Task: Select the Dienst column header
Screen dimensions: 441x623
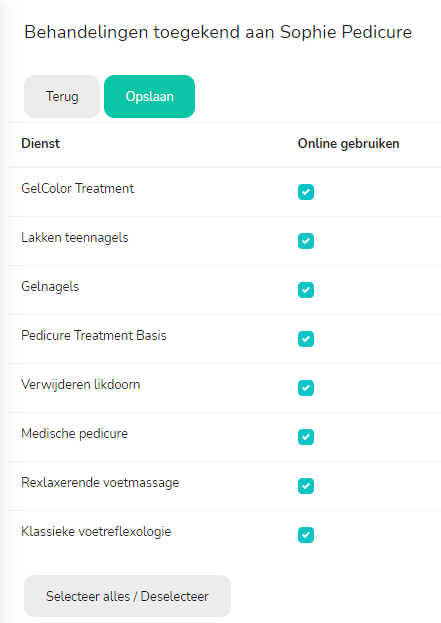Action: pos(41,143)
